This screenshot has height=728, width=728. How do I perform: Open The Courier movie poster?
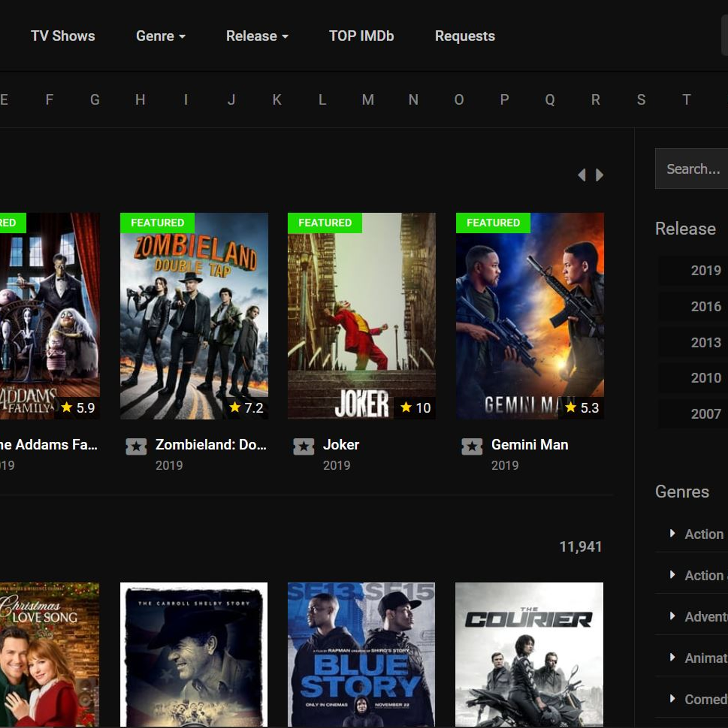coord(529,654)
